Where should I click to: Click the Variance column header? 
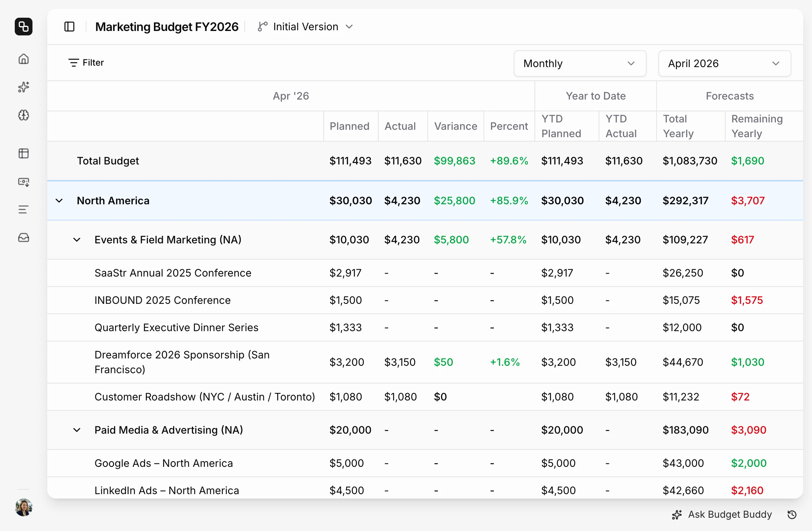pos(455,126)
